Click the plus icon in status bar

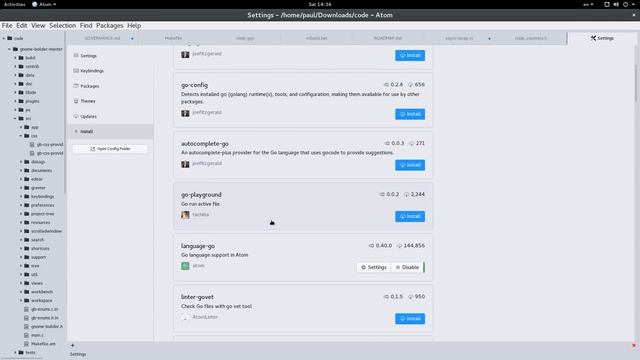72,345
